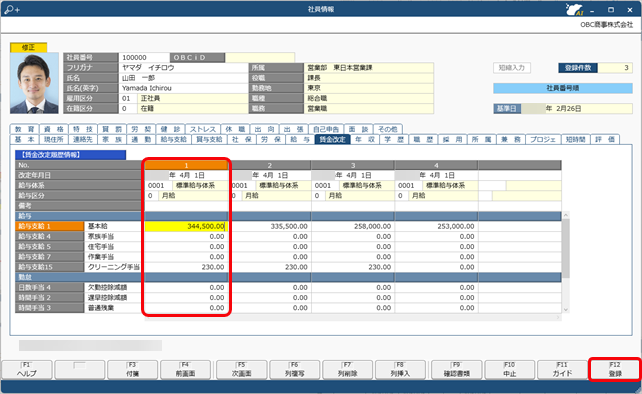Click the vertical scrollbar thumb of salary table
The width and height of the screenshot is (642, 394).
566,248
